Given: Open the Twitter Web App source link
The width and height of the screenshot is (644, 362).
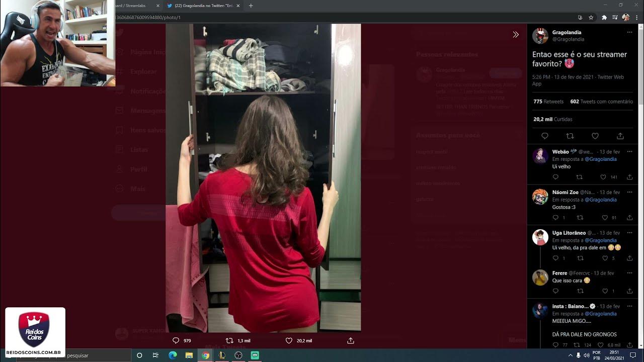Looking at the screenshot, I should pyautogui.click(x=578, y=80).
